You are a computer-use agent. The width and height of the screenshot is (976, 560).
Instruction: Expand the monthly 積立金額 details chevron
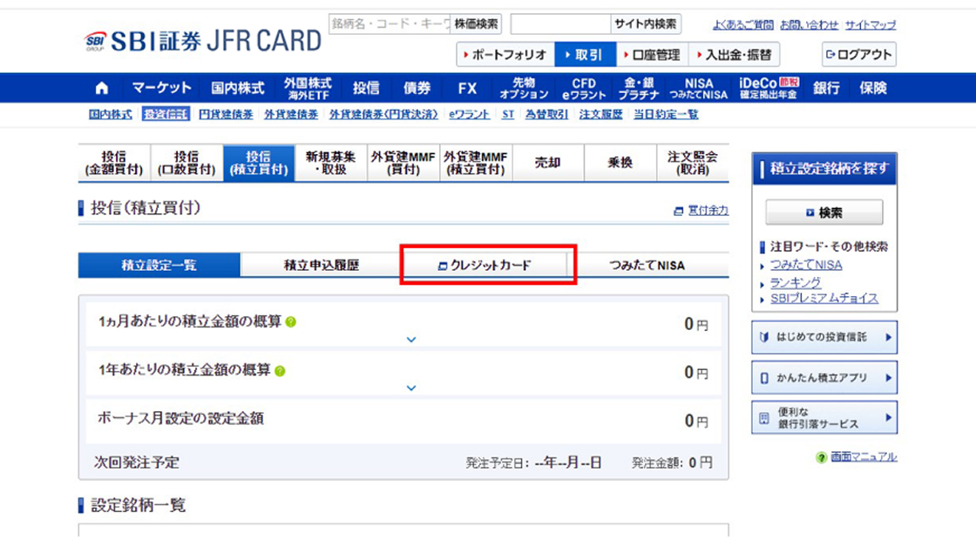[411, 340]
